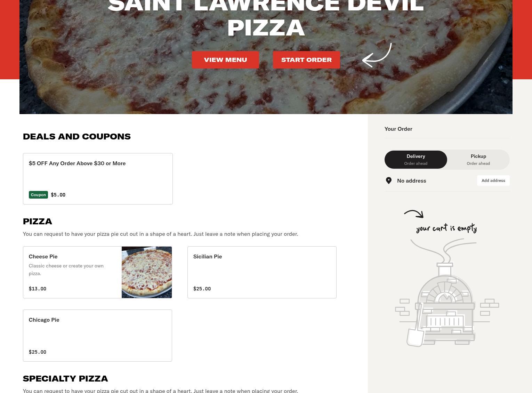Screen dimensions: 532x393
Task: Click the Sicilian Pie $25.00 price
Action: (x=202, y=289)
